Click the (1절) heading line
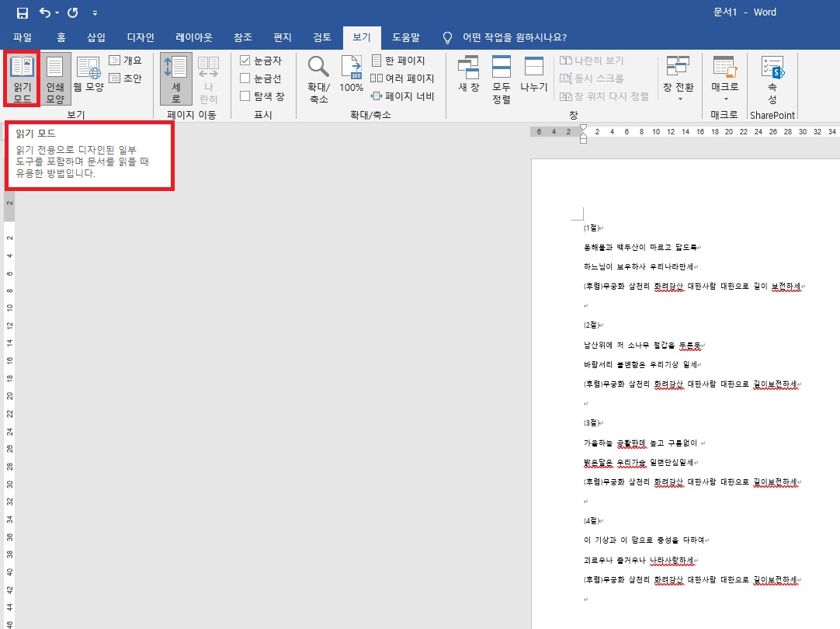 (592, 228)
